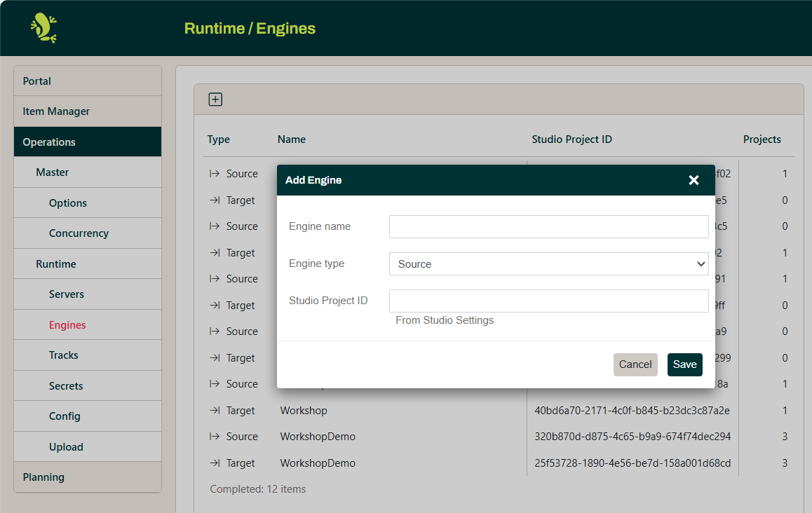Screen dimensions: 812x513
Task: Click the Studio Project ID input field
Action: [x=548, y=300]
